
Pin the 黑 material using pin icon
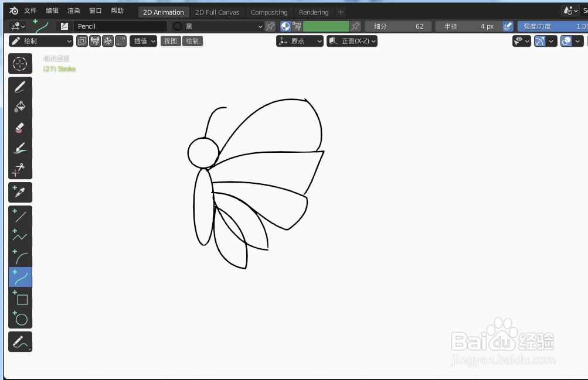pos(270,26)
